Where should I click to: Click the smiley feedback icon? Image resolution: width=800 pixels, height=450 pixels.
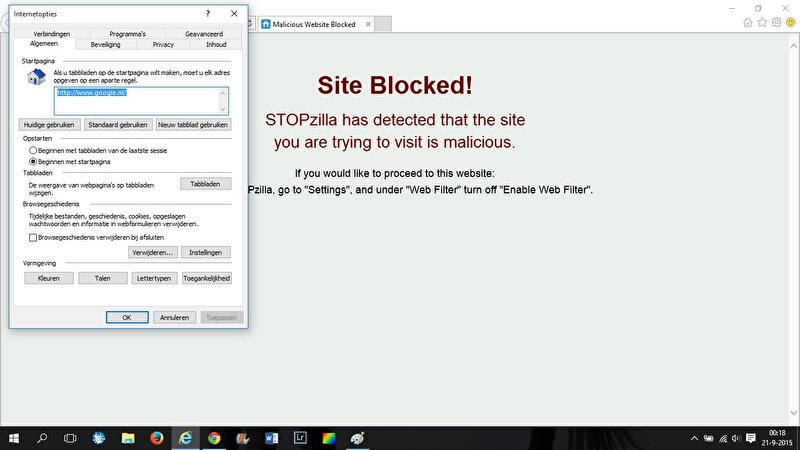coord(790,22)
